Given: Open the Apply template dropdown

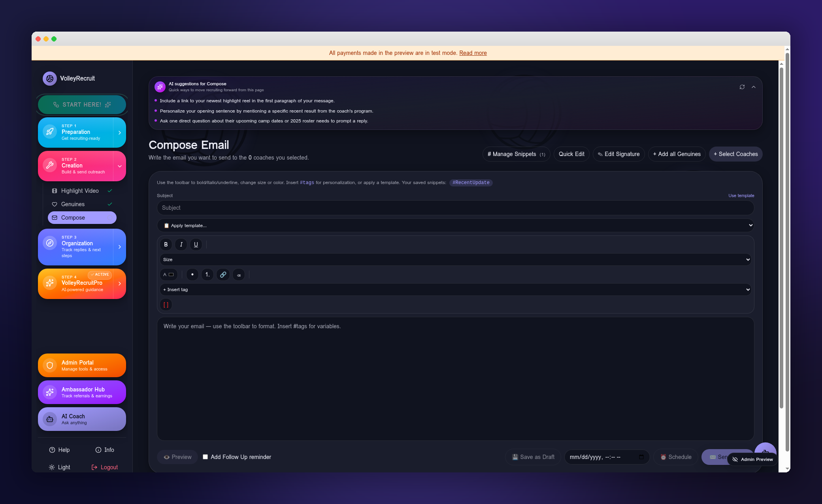Looking at the screenshot, I should 456,226.
